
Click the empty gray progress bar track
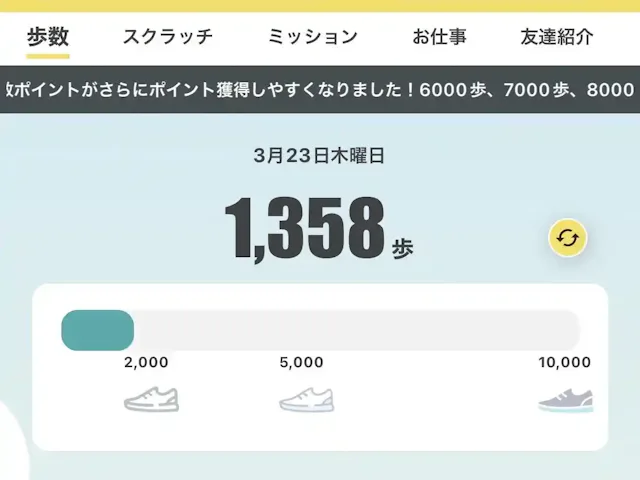click(x=356, y=330)
